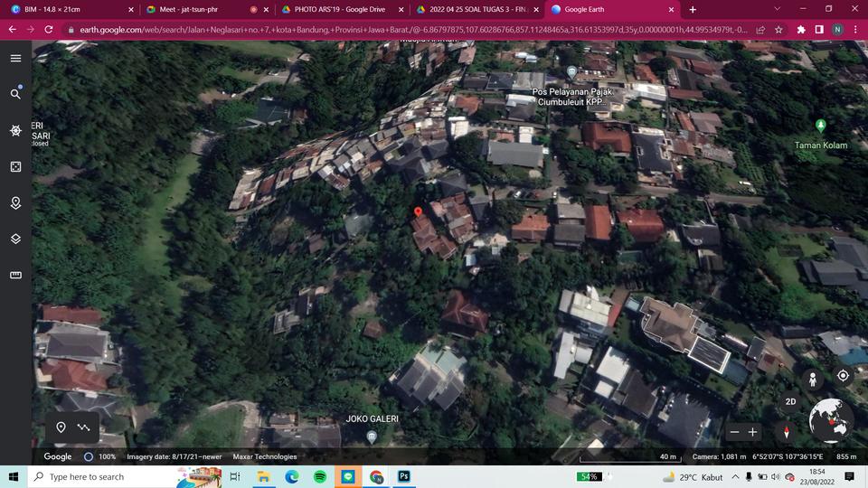
Task: Click the Maxar Technologies attribution
Action: [x=265, y=456]
